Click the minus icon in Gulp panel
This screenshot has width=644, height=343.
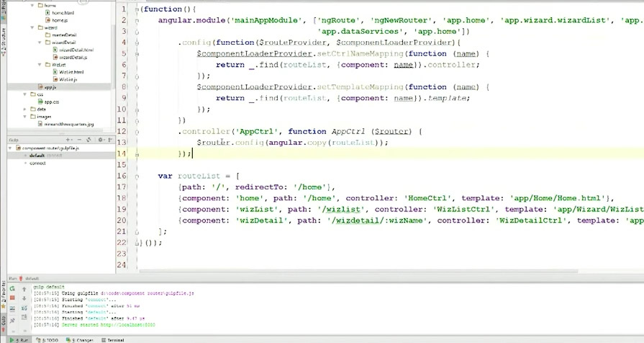click(x=79, y=140)
